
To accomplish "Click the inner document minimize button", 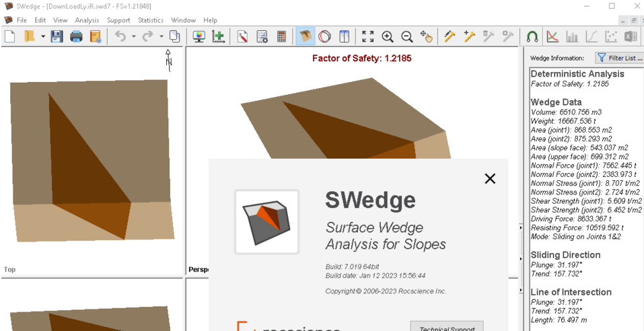I will pos(624,20).
